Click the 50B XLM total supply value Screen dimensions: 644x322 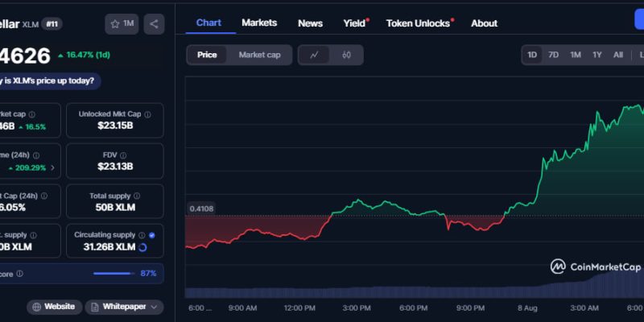tap(115, 208)
